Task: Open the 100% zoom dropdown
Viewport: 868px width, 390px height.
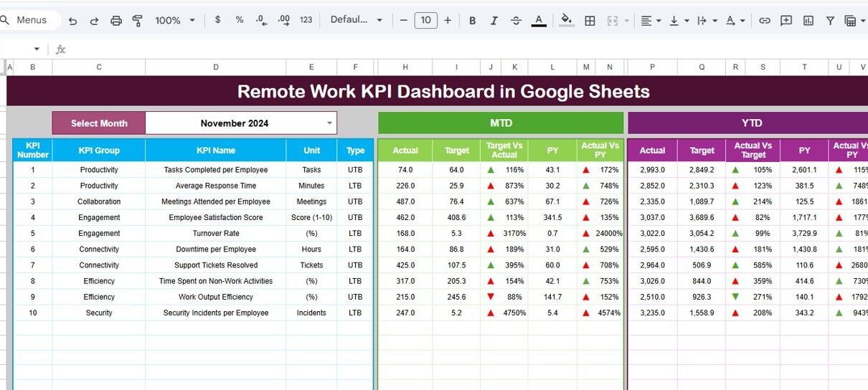Action: point(175,21)
